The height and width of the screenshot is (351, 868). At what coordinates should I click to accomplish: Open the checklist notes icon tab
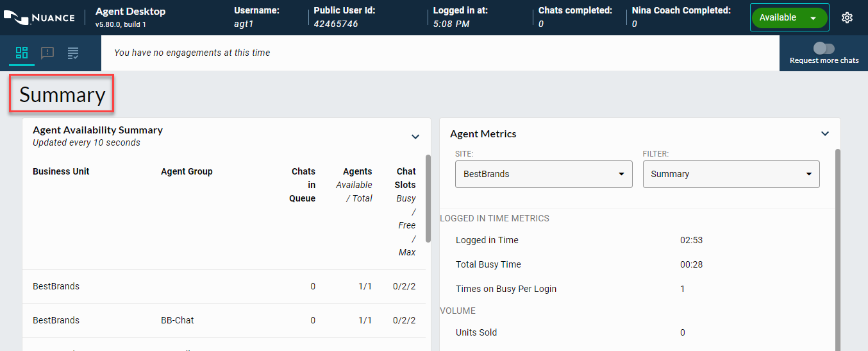coord(73,53)
